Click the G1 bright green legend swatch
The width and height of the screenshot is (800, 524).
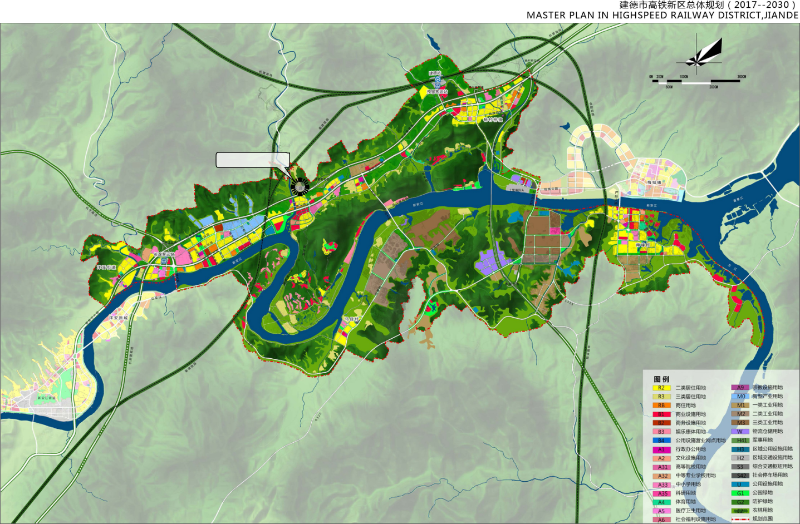[740, 493]
